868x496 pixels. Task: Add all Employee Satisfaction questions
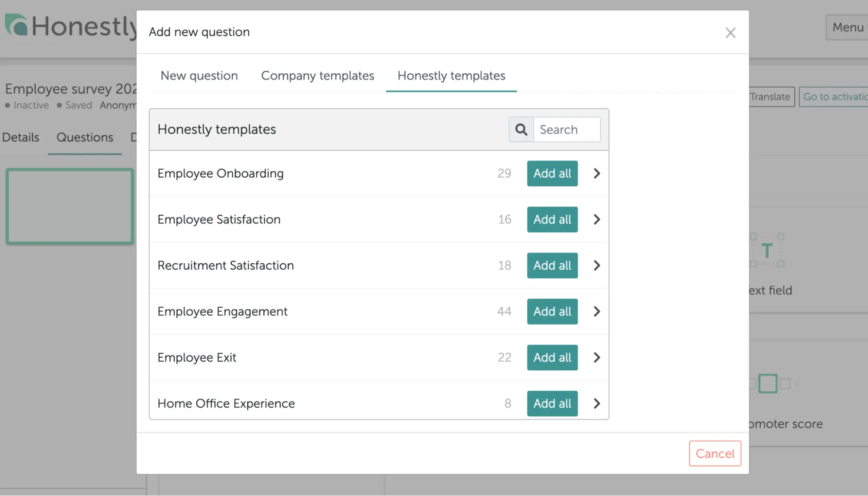click(x=552, y=220)
